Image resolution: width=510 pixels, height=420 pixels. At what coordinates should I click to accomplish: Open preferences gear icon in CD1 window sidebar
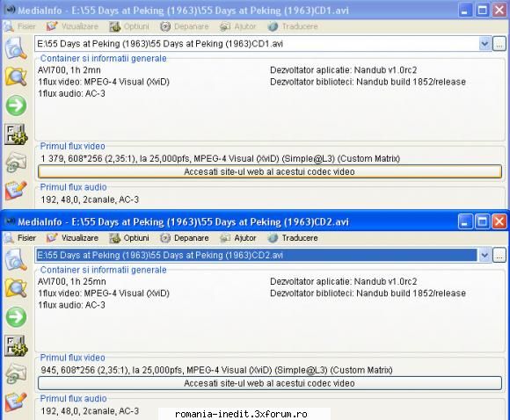pyautogui.click(x=16, y=134)
